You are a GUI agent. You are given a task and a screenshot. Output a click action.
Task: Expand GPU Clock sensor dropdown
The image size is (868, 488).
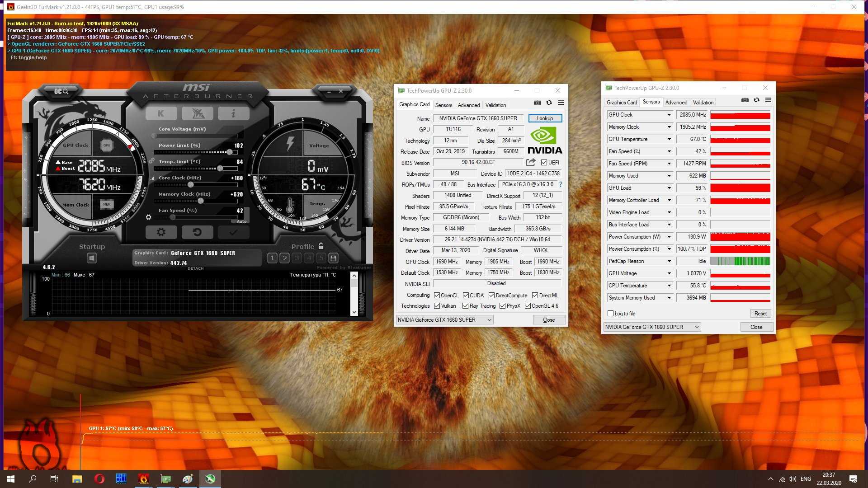click(x=669, y=115)
